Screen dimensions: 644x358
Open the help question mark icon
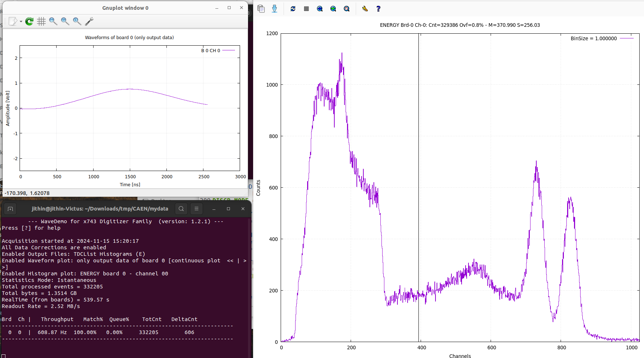coord(378,9)
